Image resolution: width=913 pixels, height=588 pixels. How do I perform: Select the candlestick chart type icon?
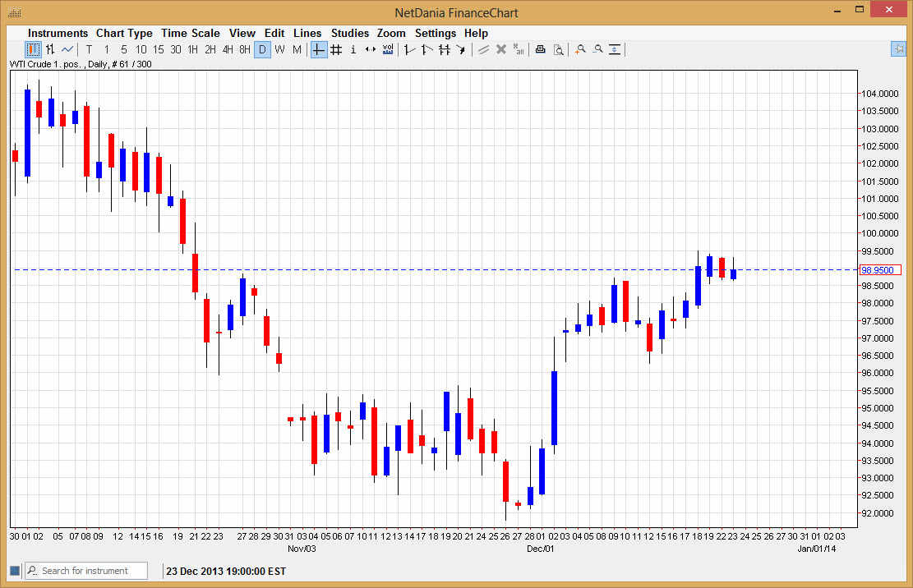click(33, 49)
